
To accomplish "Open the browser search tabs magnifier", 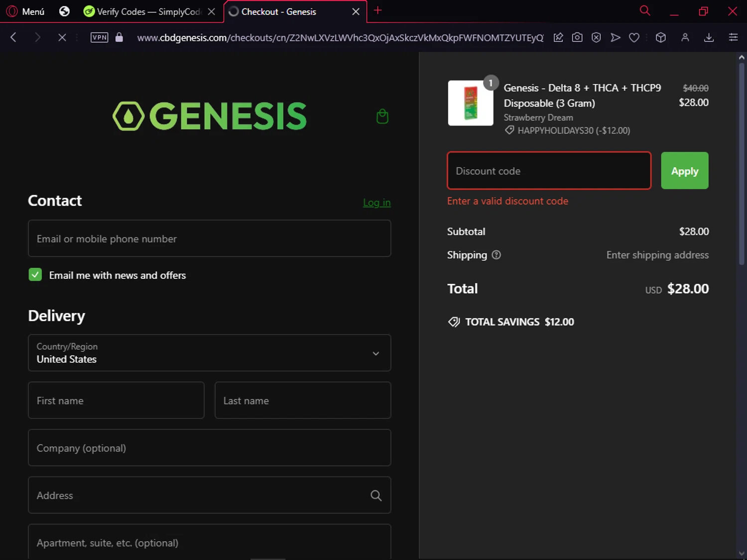I will (x=645, y=11).
